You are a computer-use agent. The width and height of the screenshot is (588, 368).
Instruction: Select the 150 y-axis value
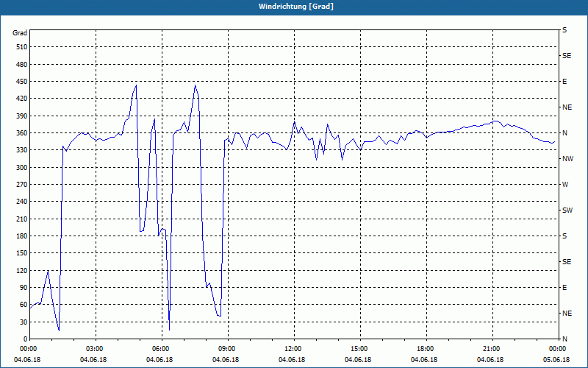point(22,253)
